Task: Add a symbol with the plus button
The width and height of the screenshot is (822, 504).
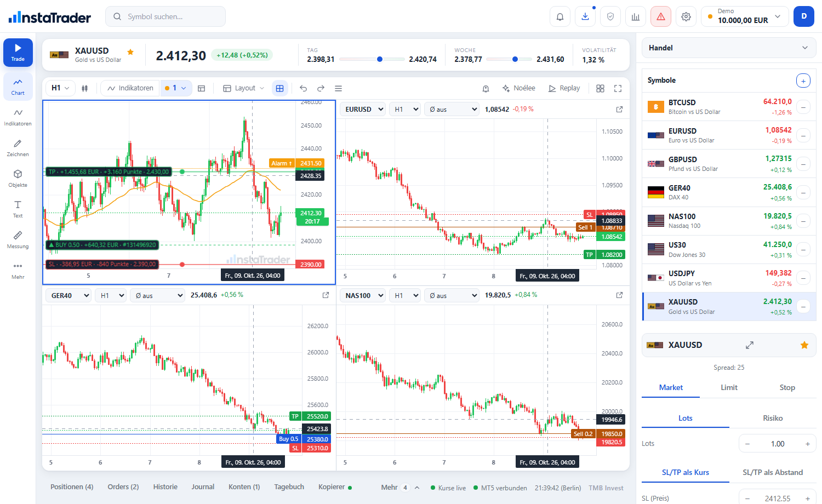Action: pyautogui.click(x=803, y=81)
